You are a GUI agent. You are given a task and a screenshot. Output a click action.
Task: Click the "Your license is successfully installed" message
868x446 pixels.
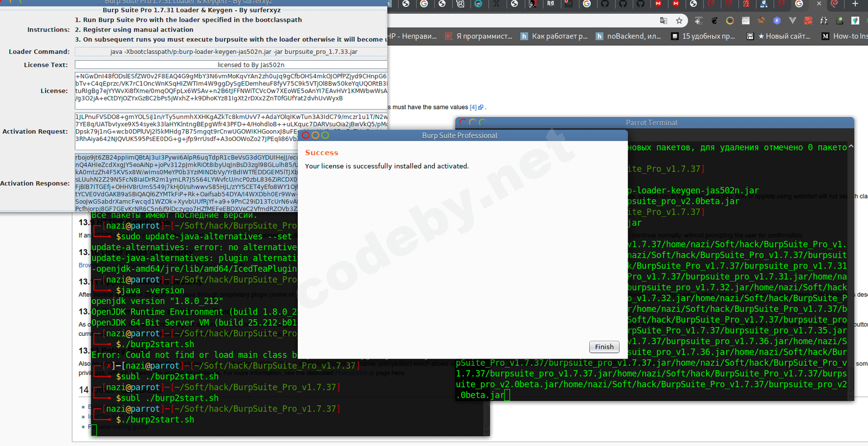click(x=387, y=166)
